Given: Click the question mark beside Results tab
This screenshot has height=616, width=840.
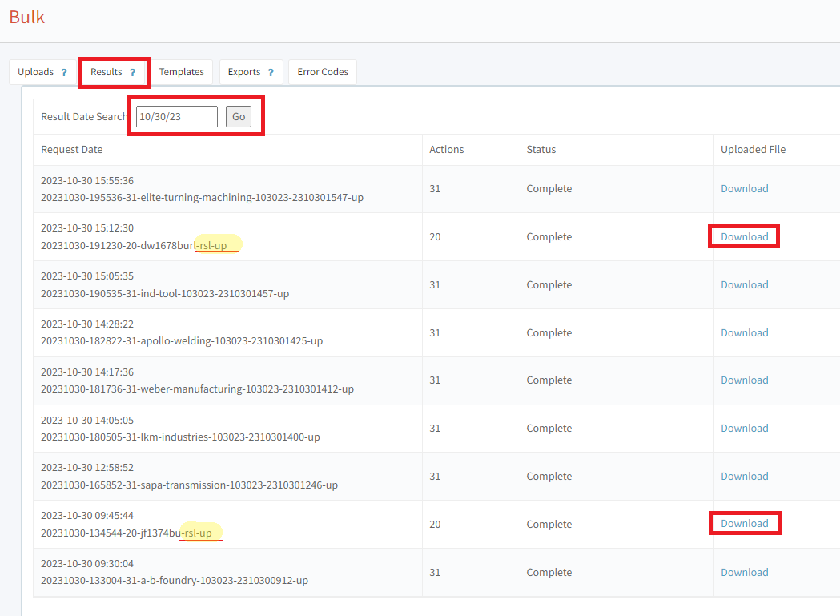Looking at the screenshot, I should 133,72.
